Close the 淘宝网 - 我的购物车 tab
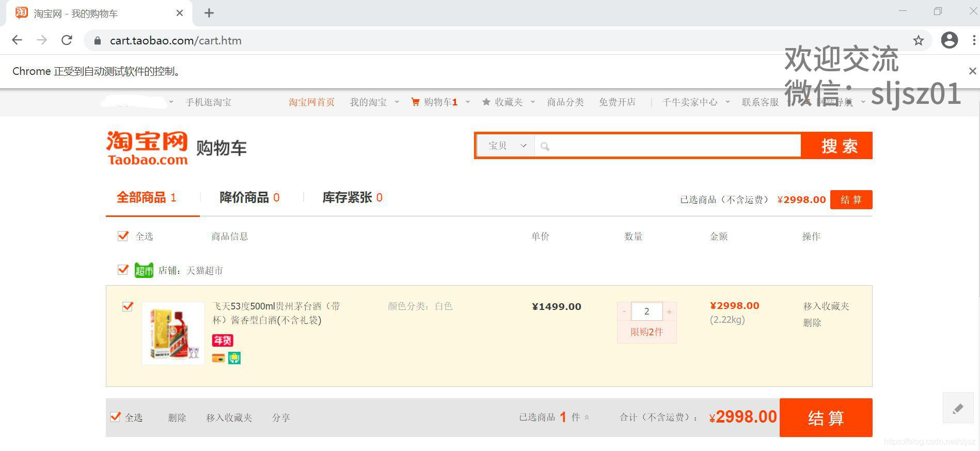This screenshot has width=980, height=451. (x=180, y=13)
